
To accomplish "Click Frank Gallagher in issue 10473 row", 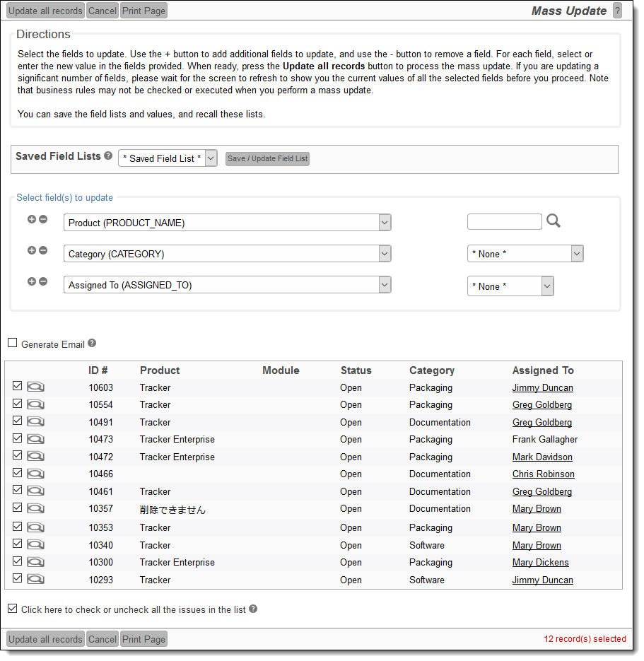I will pyautogui.click(x=545, y=439).
